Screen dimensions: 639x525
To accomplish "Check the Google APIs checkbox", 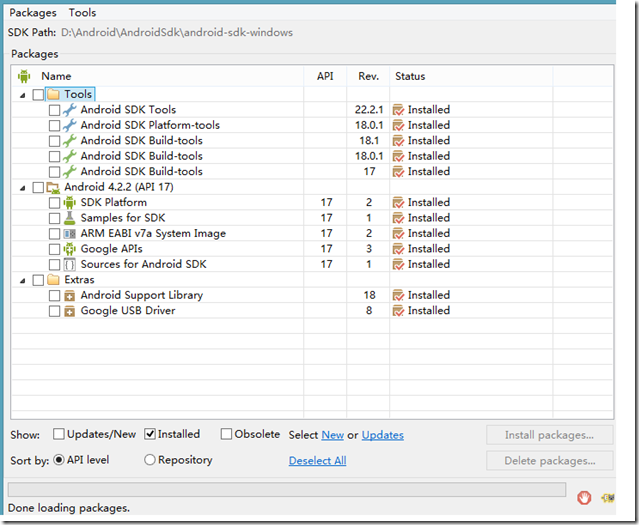I will click(x=54, y=249).
